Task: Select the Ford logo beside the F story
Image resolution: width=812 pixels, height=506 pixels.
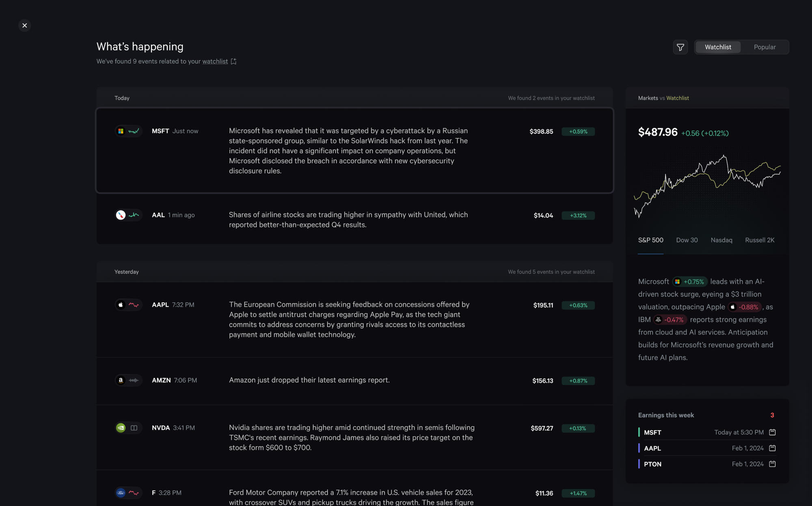Action: (121, 493)
